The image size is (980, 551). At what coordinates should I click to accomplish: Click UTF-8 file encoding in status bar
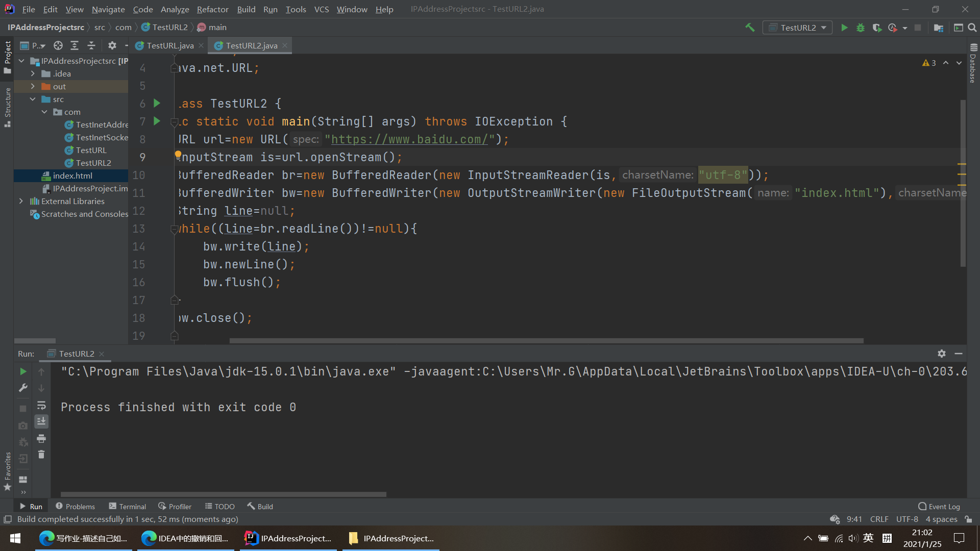907,519
